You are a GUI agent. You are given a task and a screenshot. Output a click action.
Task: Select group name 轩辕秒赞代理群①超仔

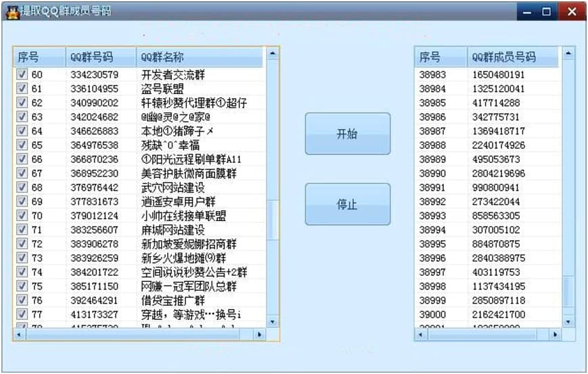point(194,103)
